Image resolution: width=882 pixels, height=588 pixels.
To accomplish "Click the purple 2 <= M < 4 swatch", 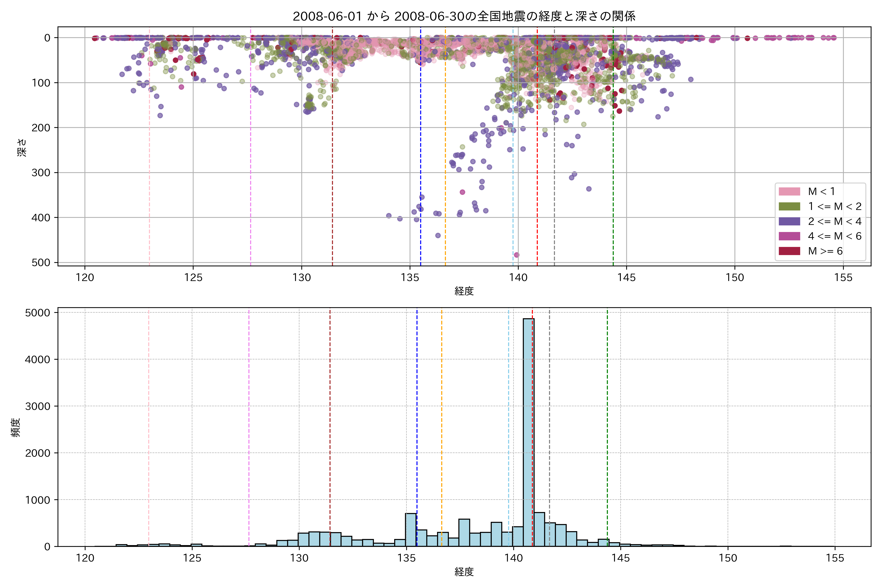I will [789, 222].
